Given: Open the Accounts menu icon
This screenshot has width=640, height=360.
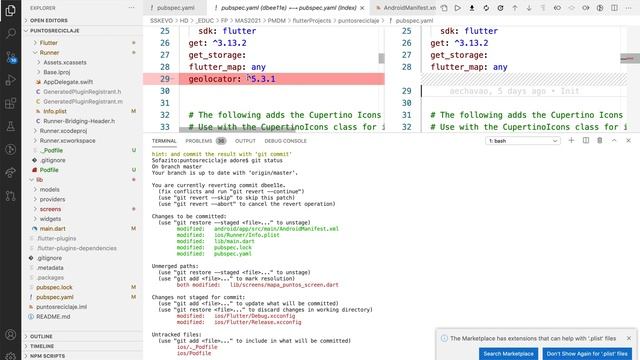Looking at the screenshot, I should tap(11, 335).
